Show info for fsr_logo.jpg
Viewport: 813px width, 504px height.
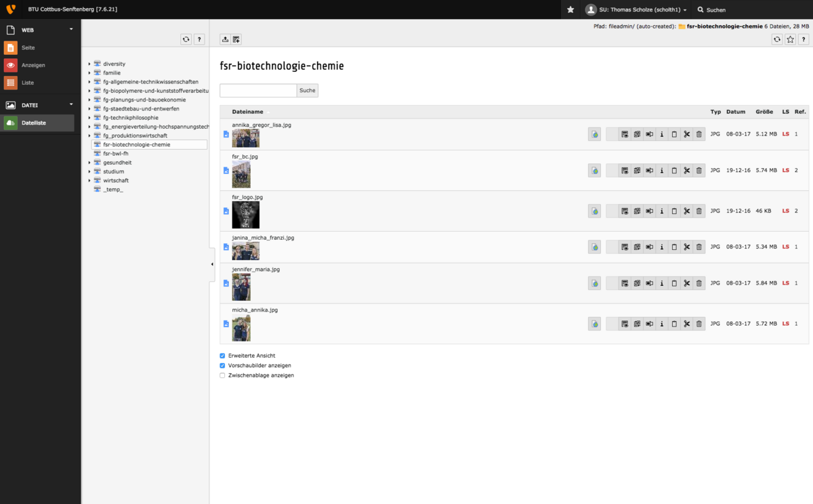point(662,211)
